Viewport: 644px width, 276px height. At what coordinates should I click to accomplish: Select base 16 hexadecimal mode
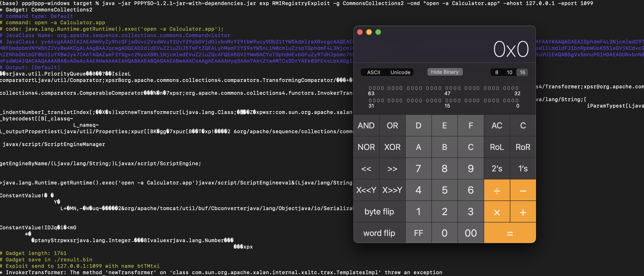(522, 72)
